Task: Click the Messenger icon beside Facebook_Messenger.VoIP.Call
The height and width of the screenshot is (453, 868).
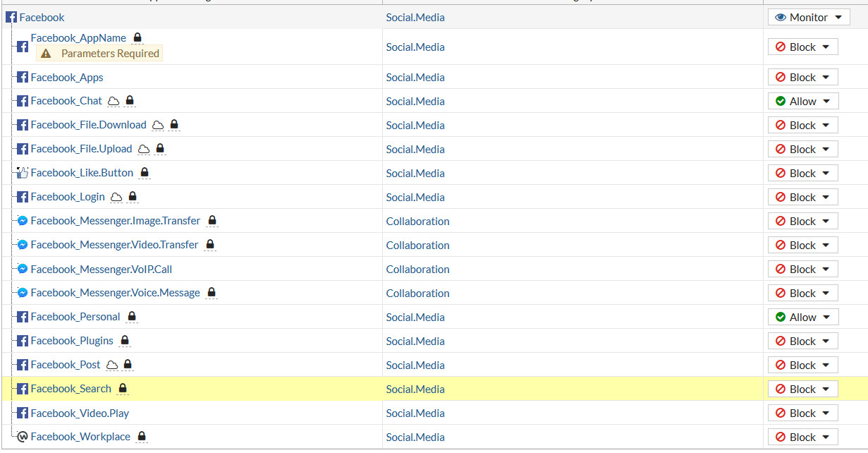Action: (x=22, y=269)
